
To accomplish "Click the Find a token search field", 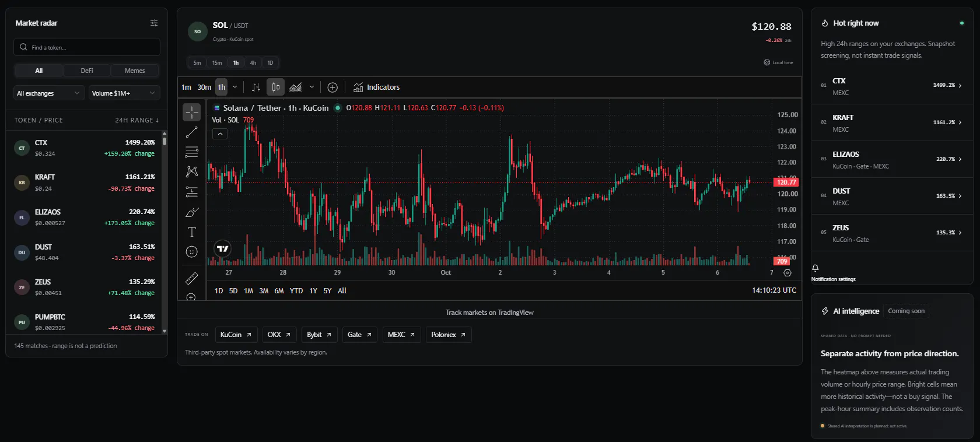I will (87, 47).
